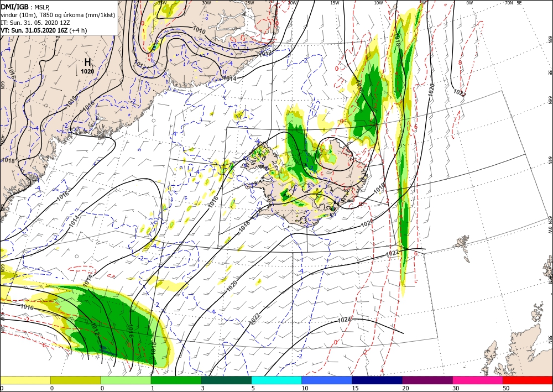Select the pink legend swatch
553x392 pixels.
point(478,380)
